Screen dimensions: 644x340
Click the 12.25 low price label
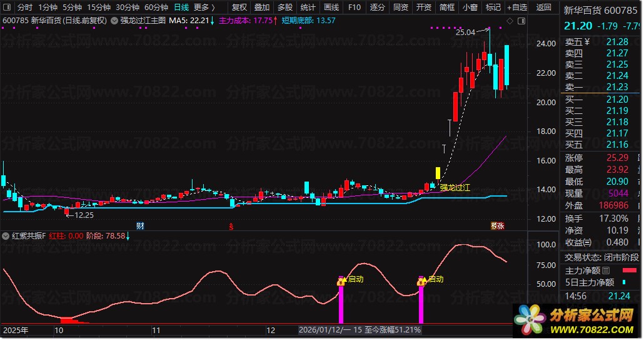[84, 215]
